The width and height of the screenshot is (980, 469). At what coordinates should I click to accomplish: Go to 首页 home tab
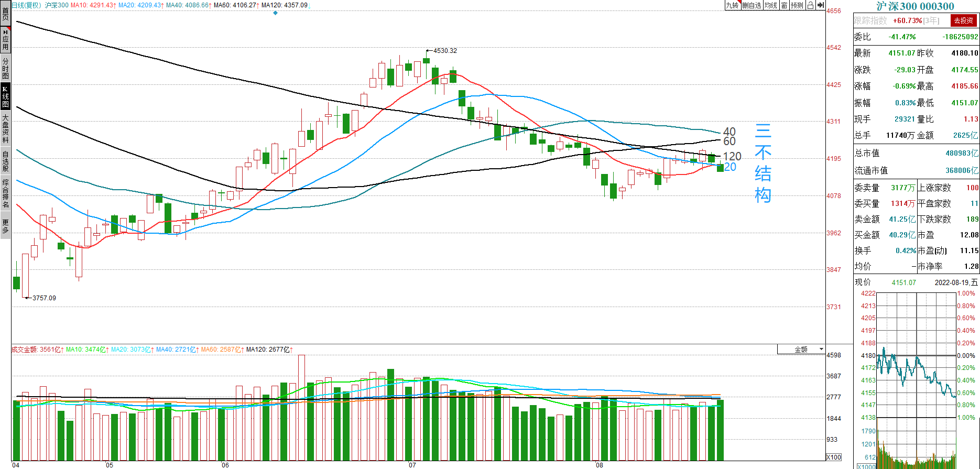[5, 13]
